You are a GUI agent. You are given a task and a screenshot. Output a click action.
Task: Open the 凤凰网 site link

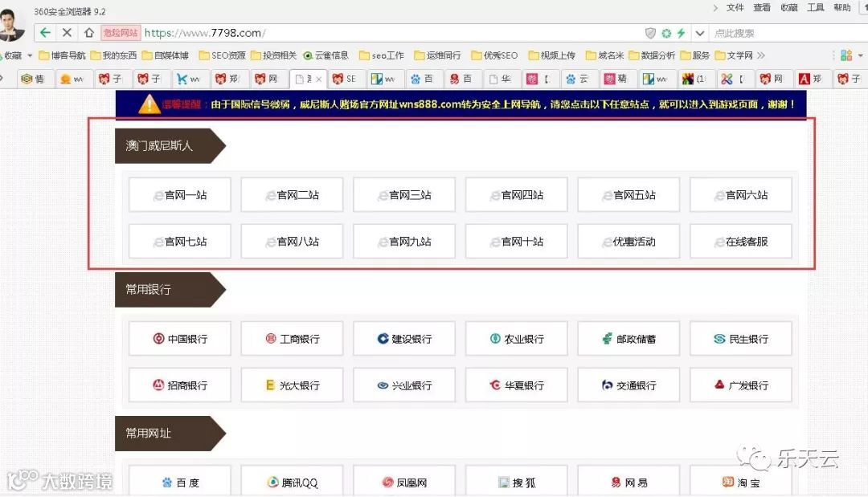tap(404, 481)
